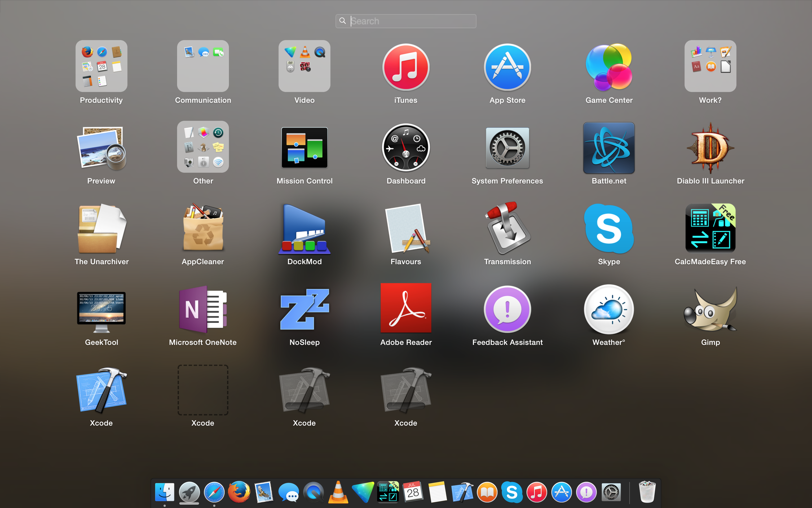Open the DockMod app

[x=304, y=229]
